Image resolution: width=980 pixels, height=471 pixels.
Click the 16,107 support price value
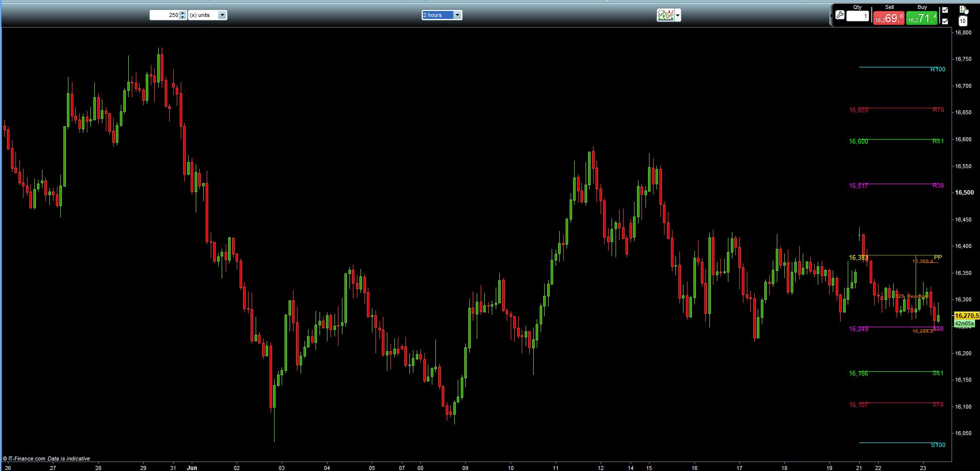click(x=858, y=405)
